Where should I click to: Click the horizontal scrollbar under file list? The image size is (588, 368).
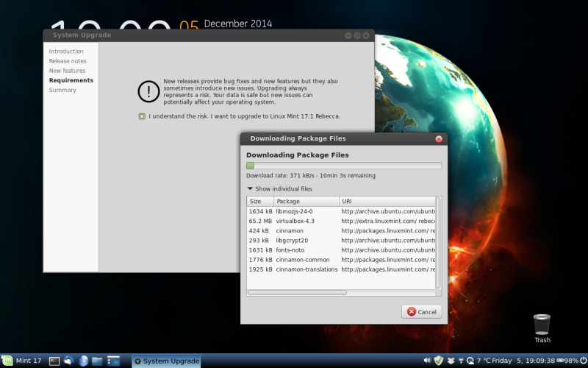pos(297,292)
